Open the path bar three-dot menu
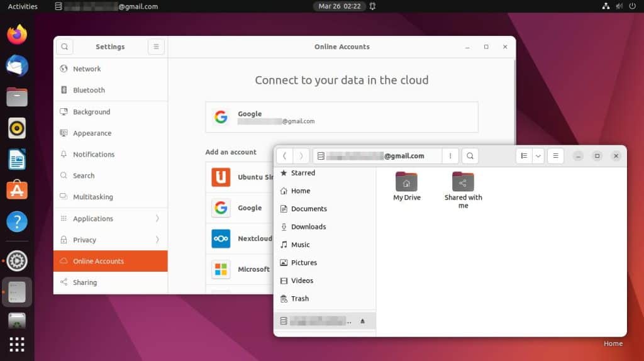 click(450, 156)
